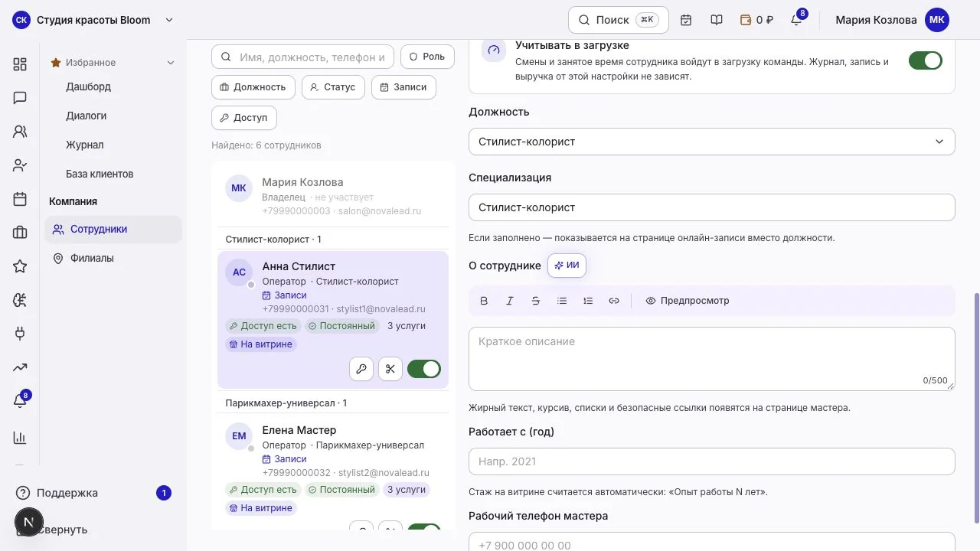Viewport: 980px width, 551px height.
Task: Click the Работает с (год) input field
Action: 712,461
